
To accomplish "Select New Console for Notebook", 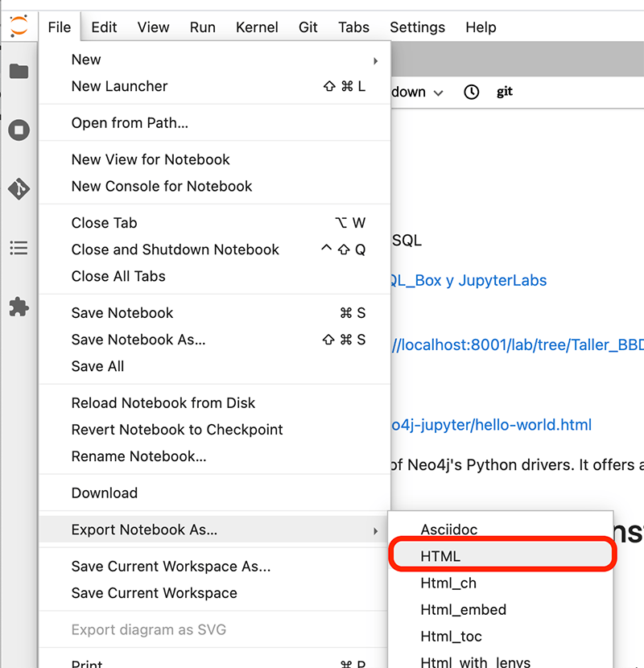I will (215, 187).
